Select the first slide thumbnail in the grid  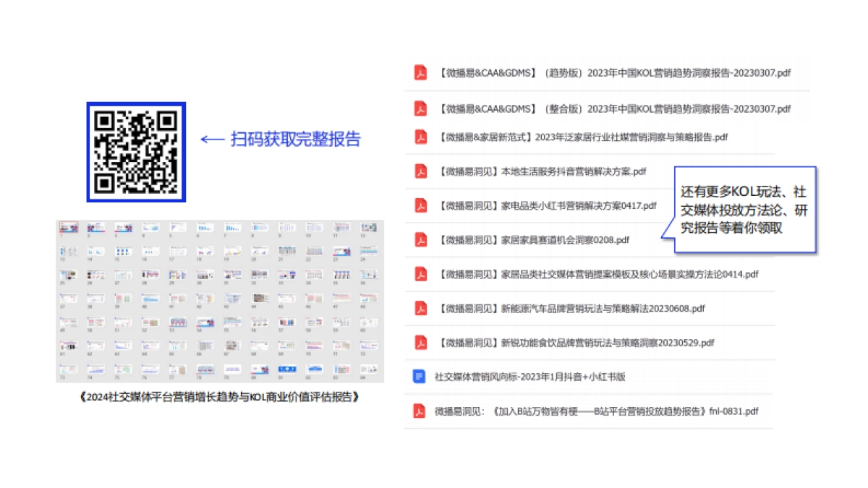(68, 226)
